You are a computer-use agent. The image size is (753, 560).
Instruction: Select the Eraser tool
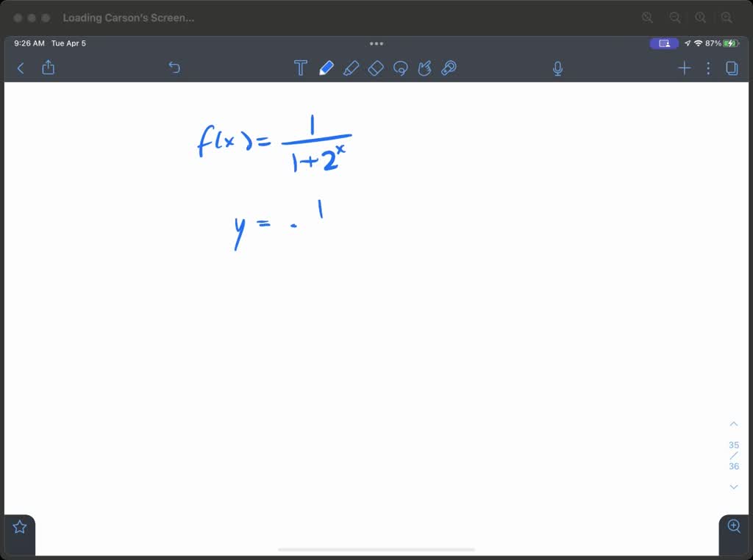[376, 68]
